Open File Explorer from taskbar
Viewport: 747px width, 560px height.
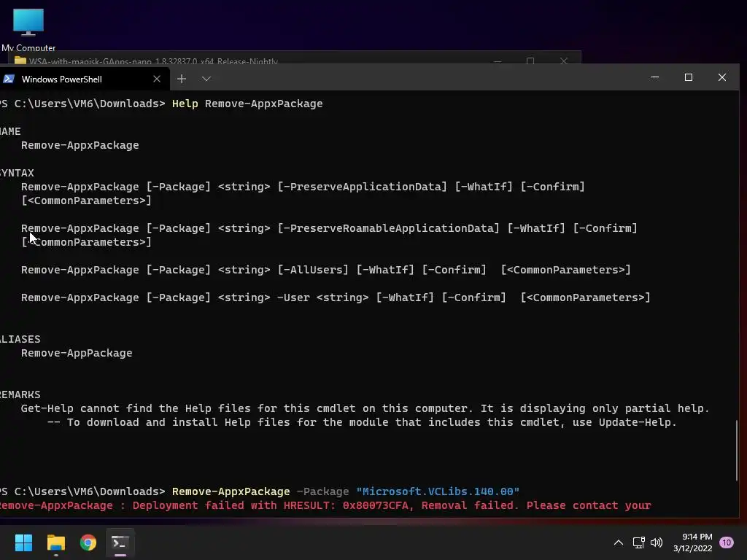55,542
